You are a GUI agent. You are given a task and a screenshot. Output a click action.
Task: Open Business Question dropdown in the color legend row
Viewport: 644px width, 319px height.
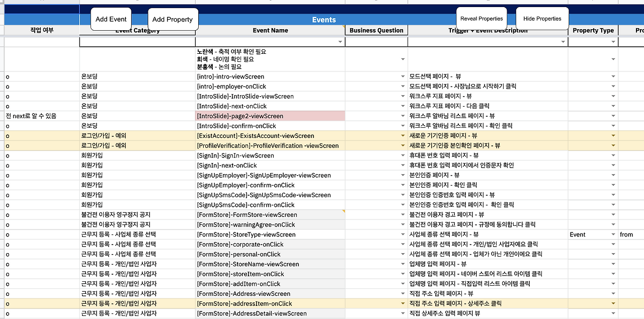(x=403, y=59)
